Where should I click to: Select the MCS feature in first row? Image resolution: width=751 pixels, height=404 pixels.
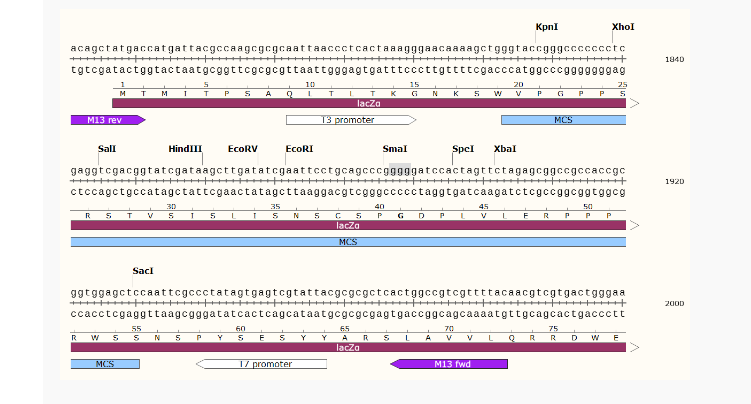(563, 120)
